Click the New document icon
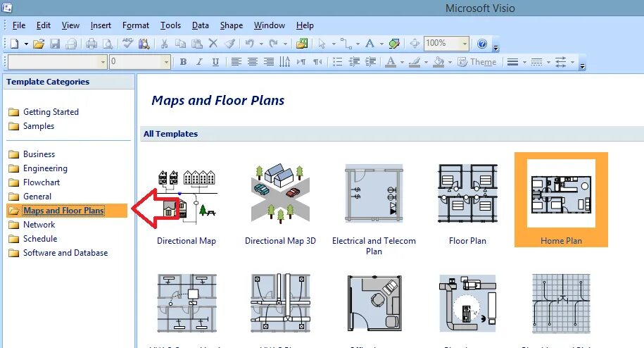Screen dimensions: 644x348 pyautogui.click(x=14, y=44)
